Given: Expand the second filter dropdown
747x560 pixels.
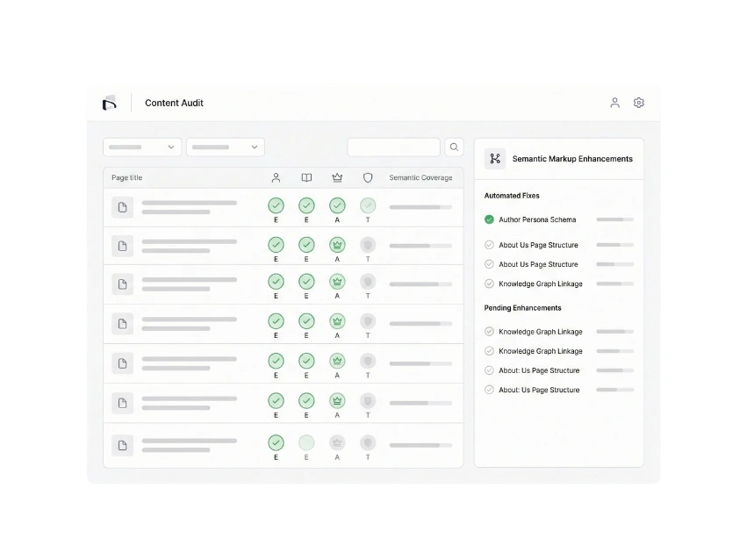Looking at the screenshot, I should pyautogui.click(x=226, y=147).
